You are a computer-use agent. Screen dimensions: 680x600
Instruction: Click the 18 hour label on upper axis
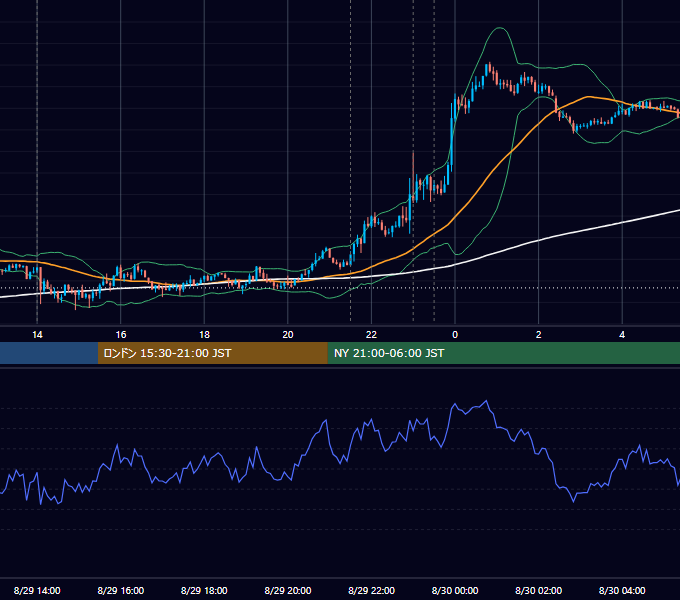click(204, 335)
